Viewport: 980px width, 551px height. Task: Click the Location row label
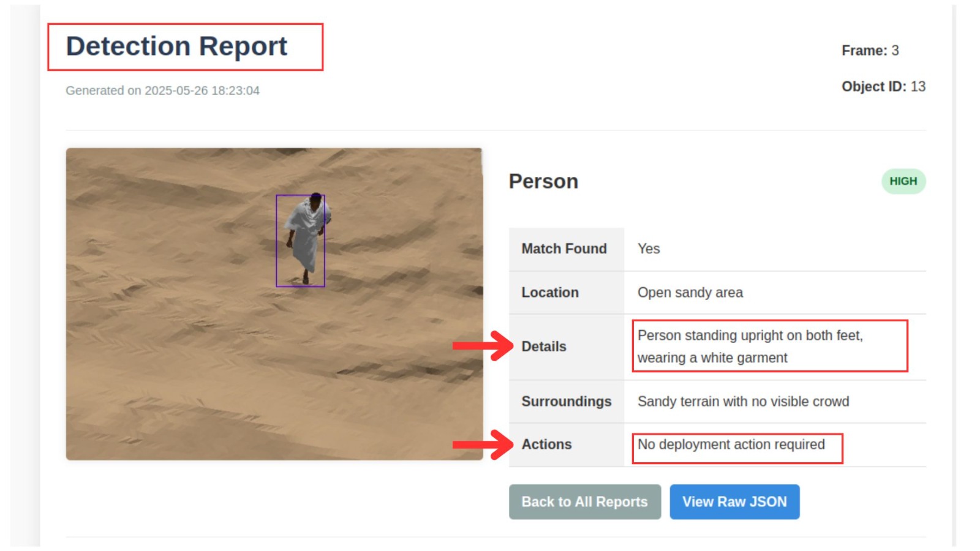[550, 293]
